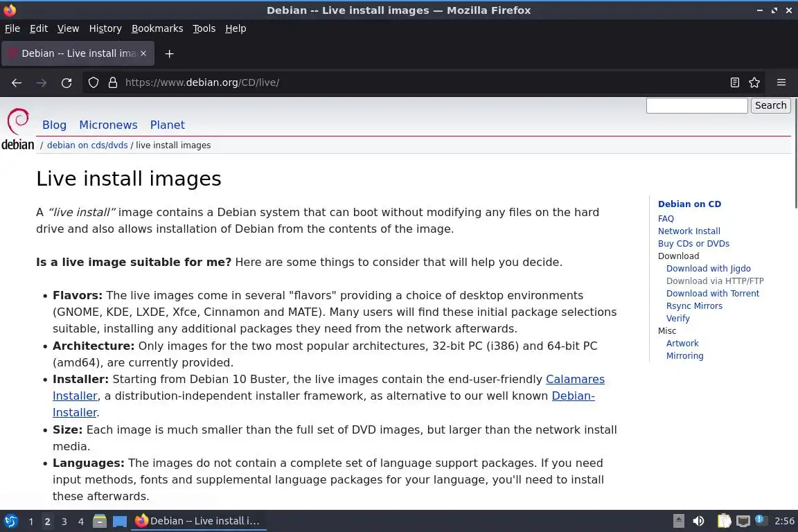Toggle reader view icon in address bar
The height and width of the screenshot is (532, 798).
click(734, 82)
